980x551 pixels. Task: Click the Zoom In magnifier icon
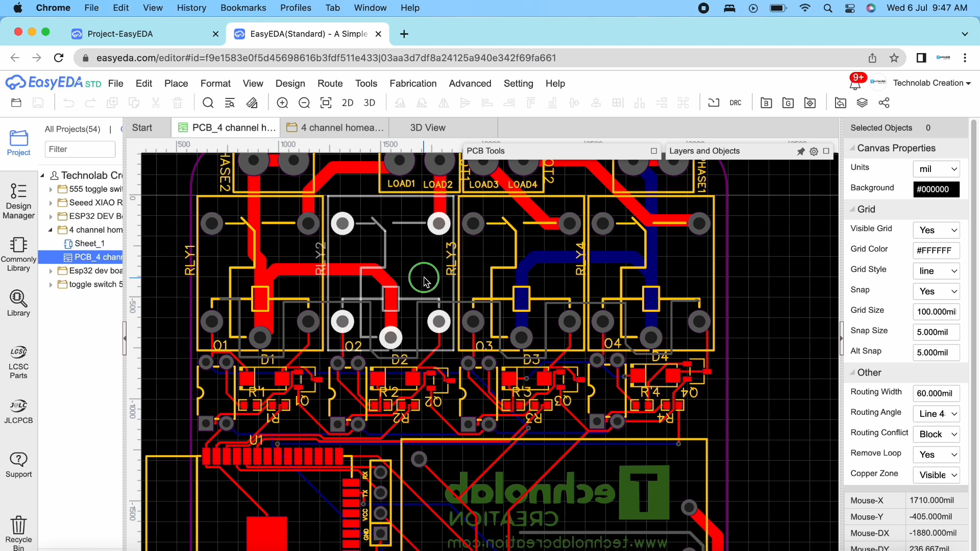pos(282,103)
